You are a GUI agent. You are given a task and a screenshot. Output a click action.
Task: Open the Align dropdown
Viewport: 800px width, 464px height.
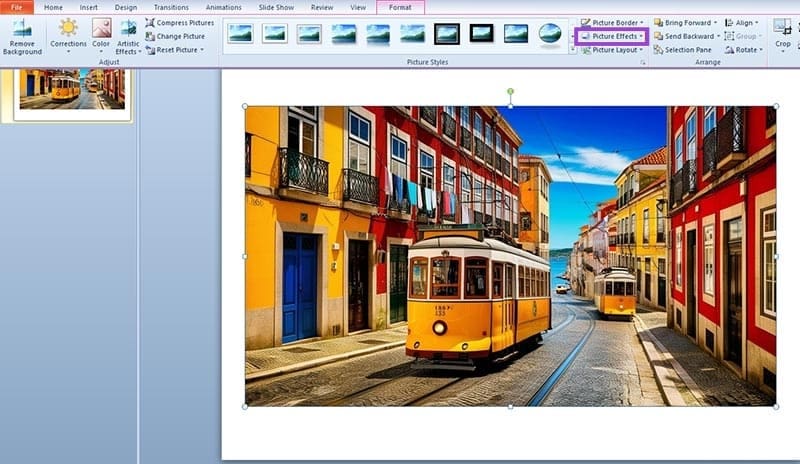pos(746,22)
